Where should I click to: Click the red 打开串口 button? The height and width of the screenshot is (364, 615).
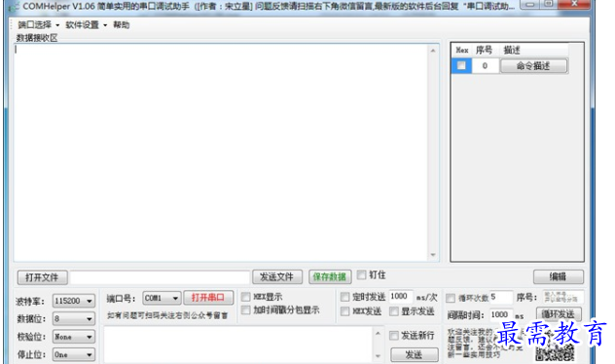point(208,297)
